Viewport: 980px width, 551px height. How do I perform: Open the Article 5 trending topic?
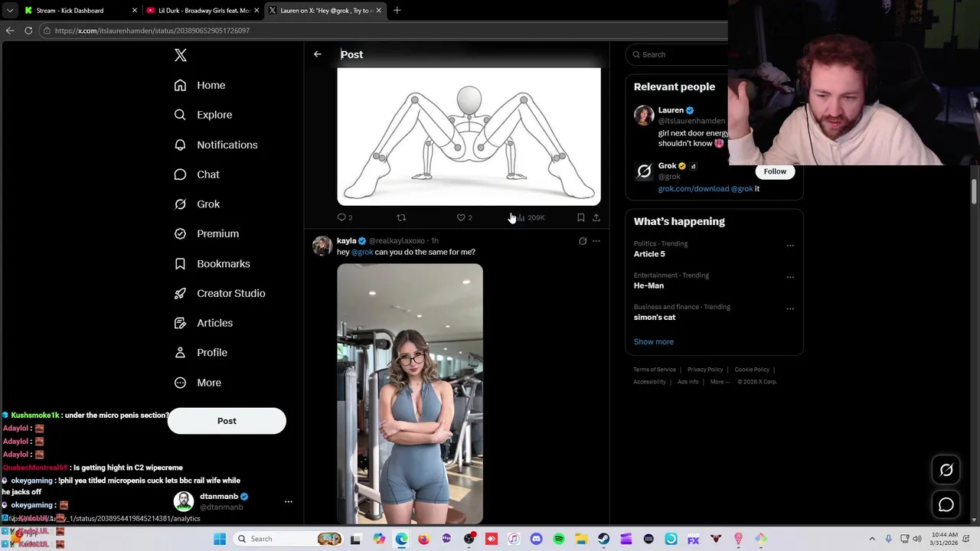(649, 254)
